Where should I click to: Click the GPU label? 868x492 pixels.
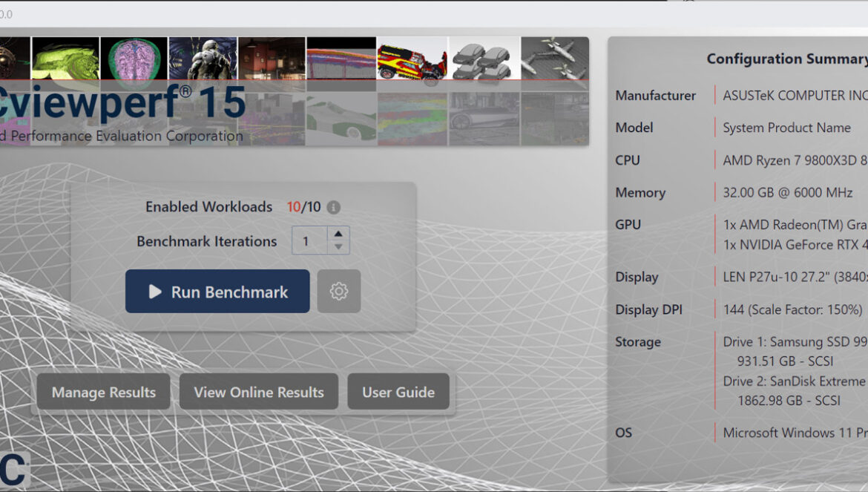point(628,225)
